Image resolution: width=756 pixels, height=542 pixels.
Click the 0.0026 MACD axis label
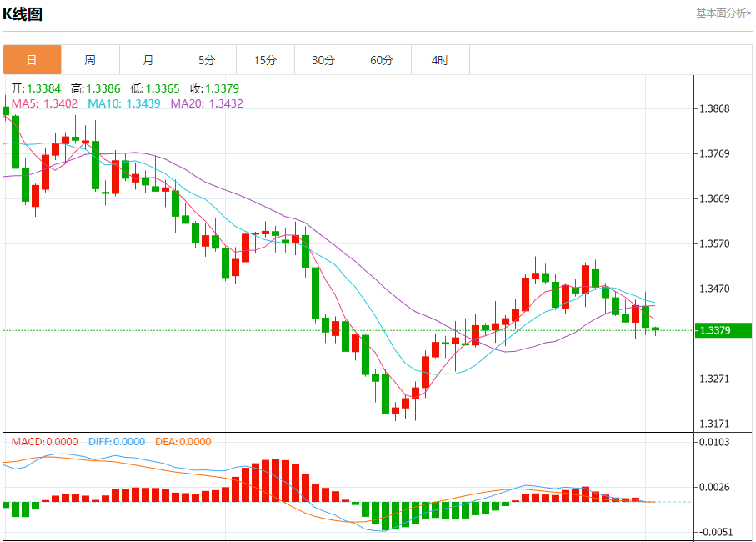click(x=714, y=487)
